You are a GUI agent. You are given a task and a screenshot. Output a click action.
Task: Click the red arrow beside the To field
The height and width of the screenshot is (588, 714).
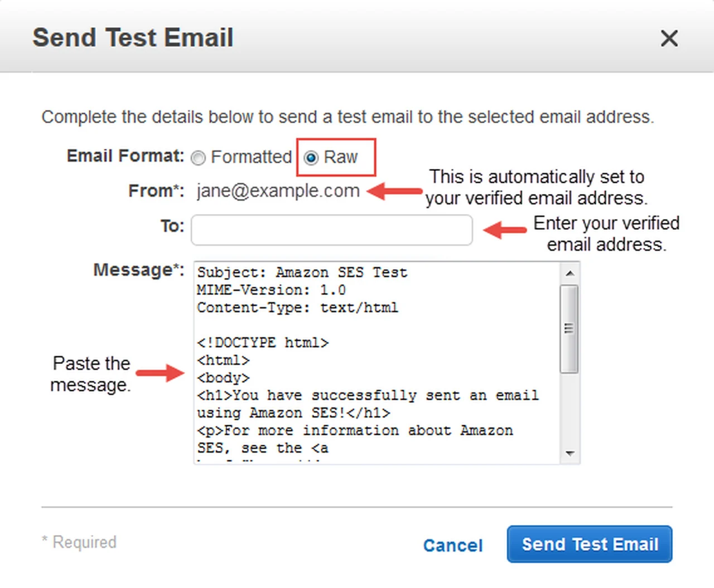(504, 230)
